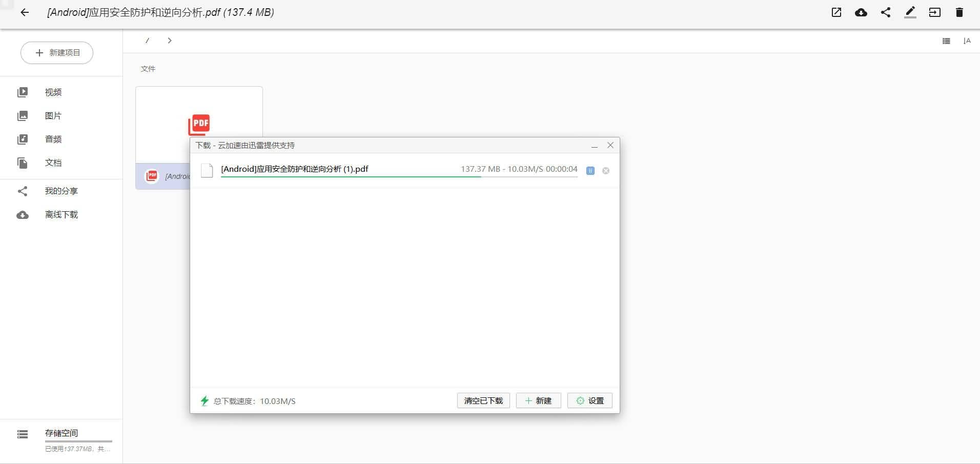This screenshot has height=464, width=980.
Task: Close the download dialog
Action: pyautogui.click(x=610, y=145)
